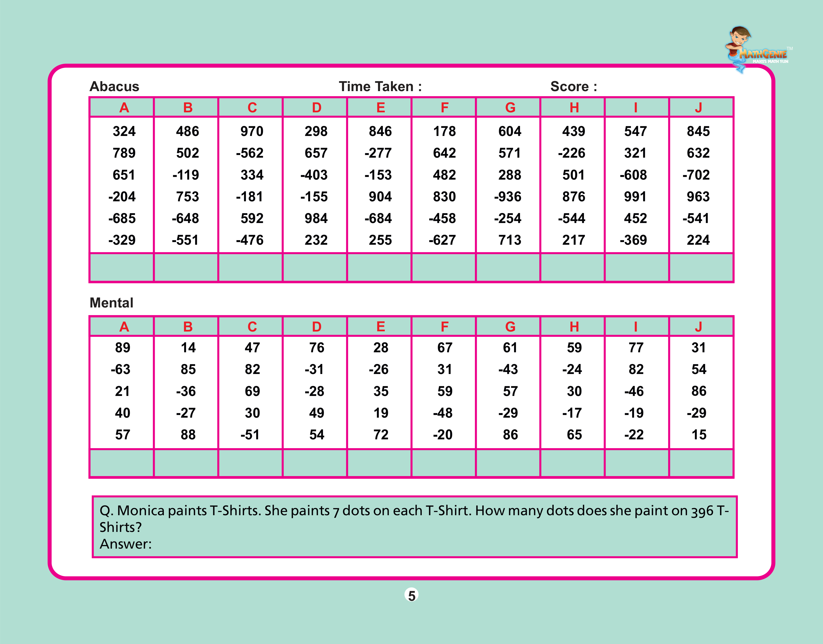Click number 89 in Mental column A
This screenshot has width=823, height=644.
pyautogui.click(x=123, y=348)
